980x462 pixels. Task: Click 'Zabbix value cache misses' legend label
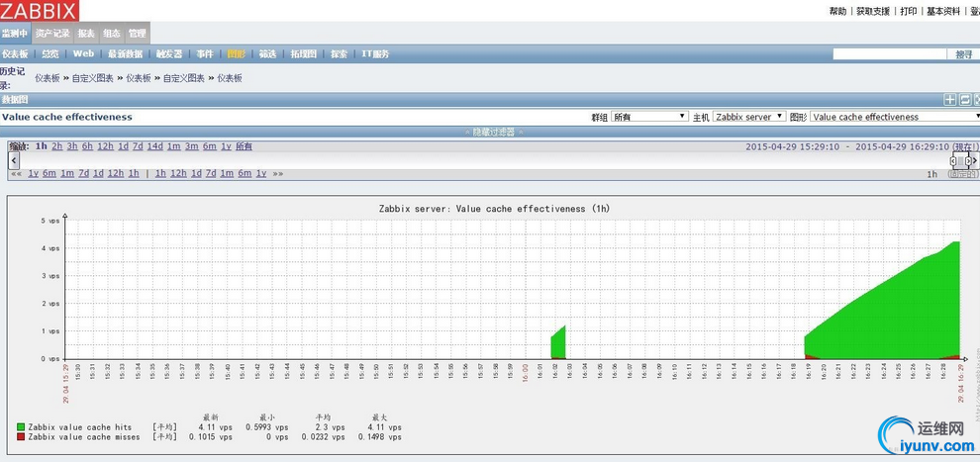point(85,437)
